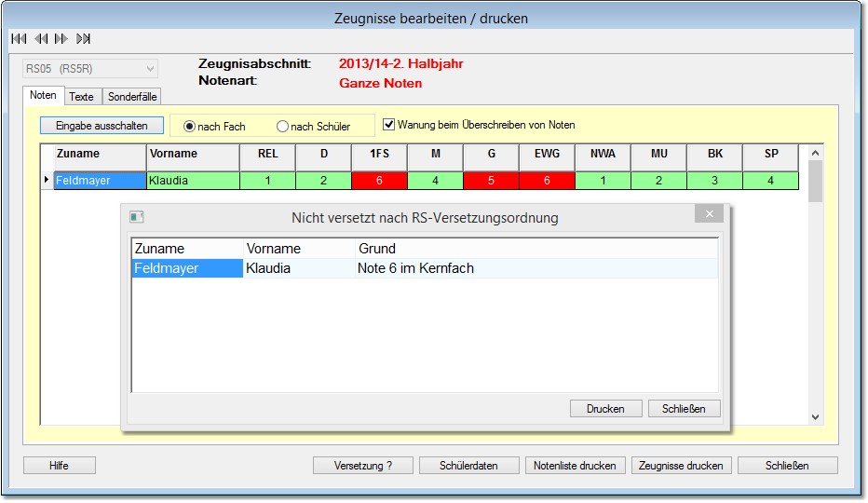This screenshot has width=868, height=503.
Task: Click Drucken in the dialog
Action: click(605, 409)
